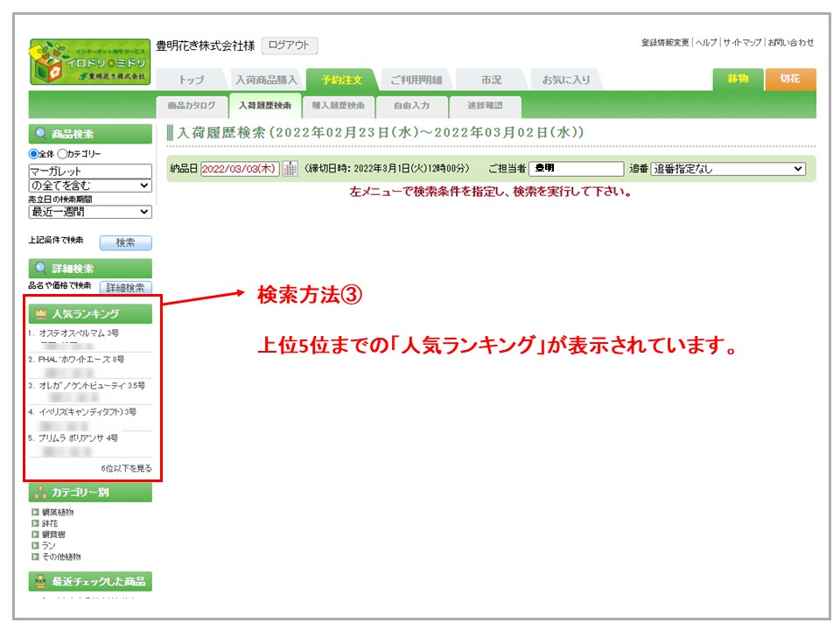Image resolution: width=840 pixels, height=630 pixels.
Task: Click the magnifier icon in 商品検索 header
Action: click(40, 135)
